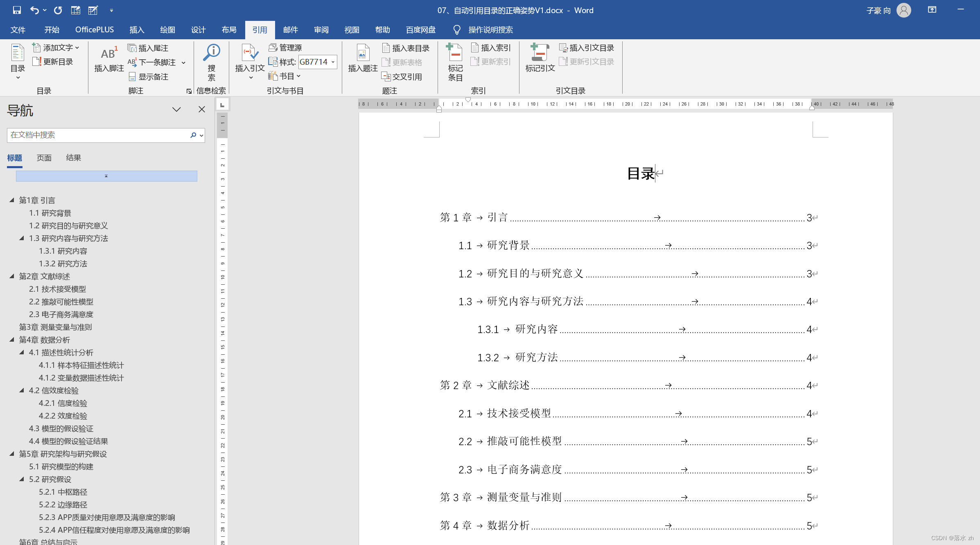Click the Redo/repeat icon
This screenshot has width=980, height=545.
point(58,10)
